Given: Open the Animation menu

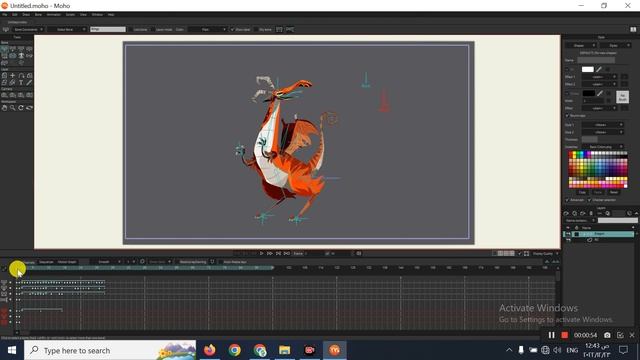Looking at the screenshot, I should 53,15.
